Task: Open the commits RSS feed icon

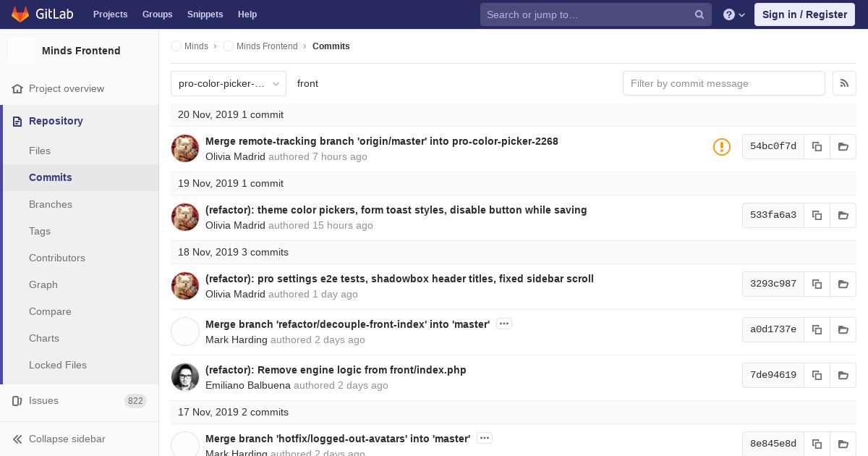Action: (844, 83)
